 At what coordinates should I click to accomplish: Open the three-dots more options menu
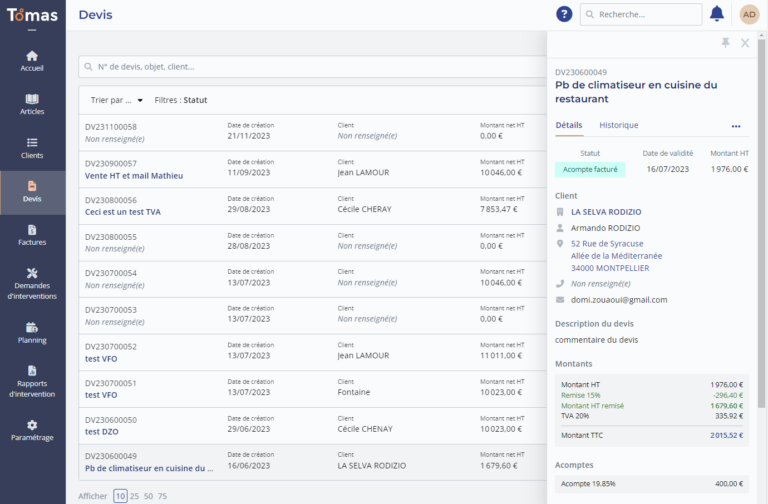(x=736, y=126)
